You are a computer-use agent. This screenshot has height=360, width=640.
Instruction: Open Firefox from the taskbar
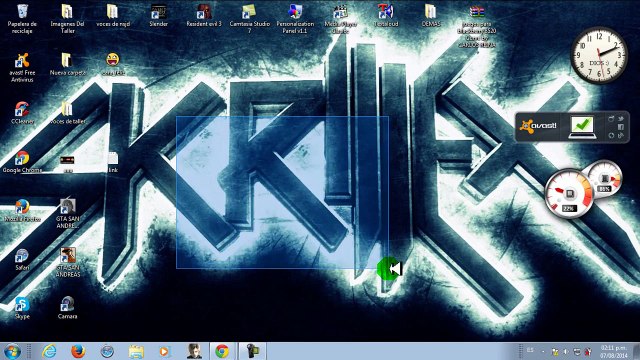pos(78,351)
